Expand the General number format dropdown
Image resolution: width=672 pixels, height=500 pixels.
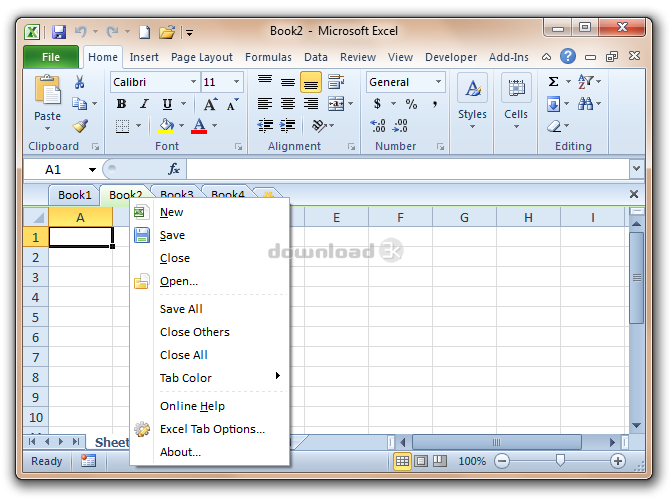[438, 82]
